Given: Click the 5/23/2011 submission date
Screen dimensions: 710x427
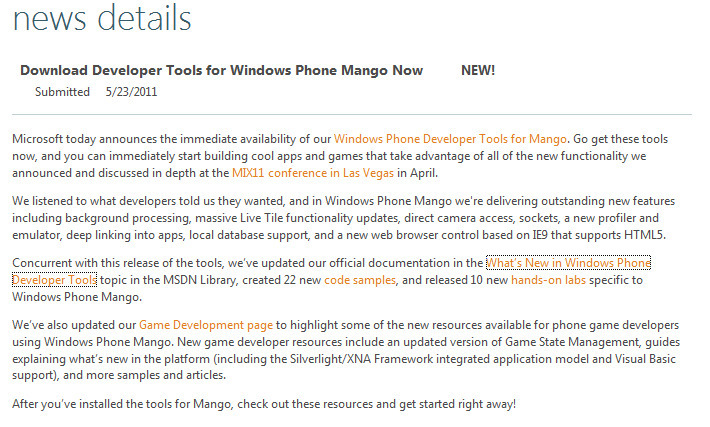Looking at the screenshot, I should [131, 92].
